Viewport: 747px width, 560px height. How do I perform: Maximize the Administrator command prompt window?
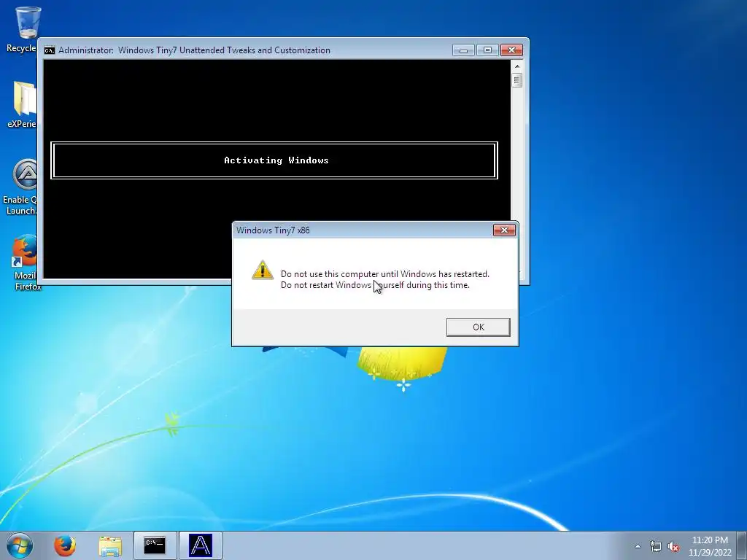tap(487, 50)
